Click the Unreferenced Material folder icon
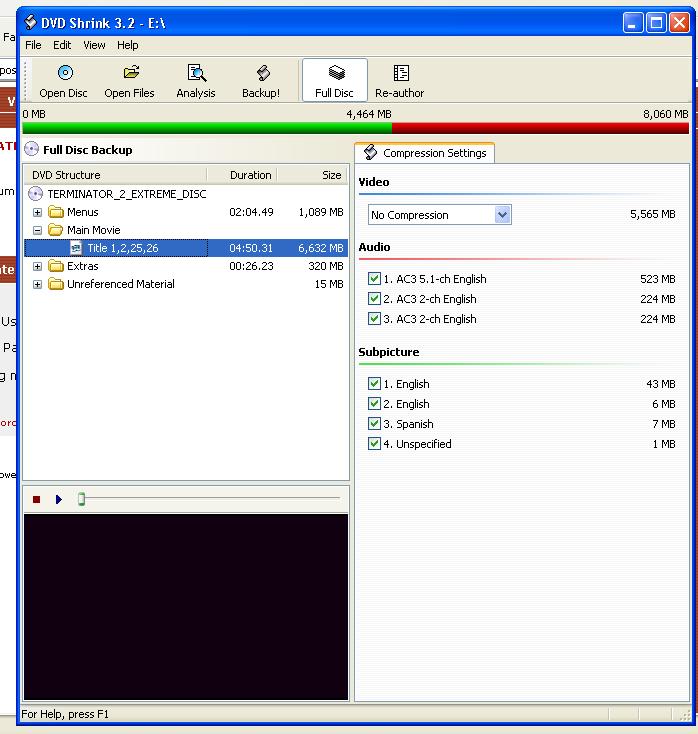This screenshot has width=698, height=734. (56, 284)
